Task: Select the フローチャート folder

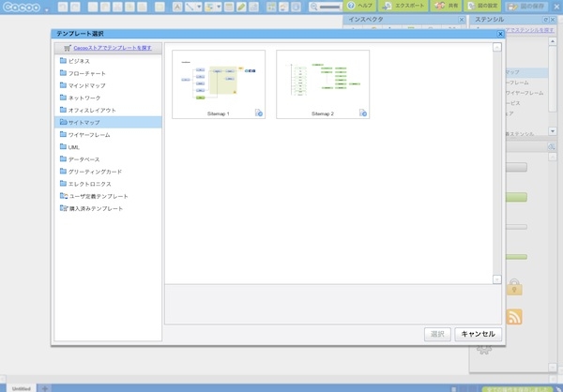Action: point(108,73)
